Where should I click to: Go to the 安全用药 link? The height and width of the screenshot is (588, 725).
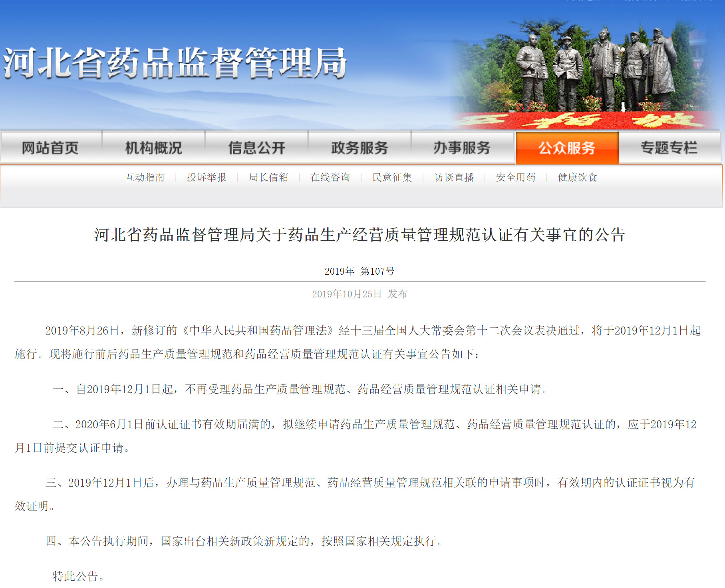point(516,177)
